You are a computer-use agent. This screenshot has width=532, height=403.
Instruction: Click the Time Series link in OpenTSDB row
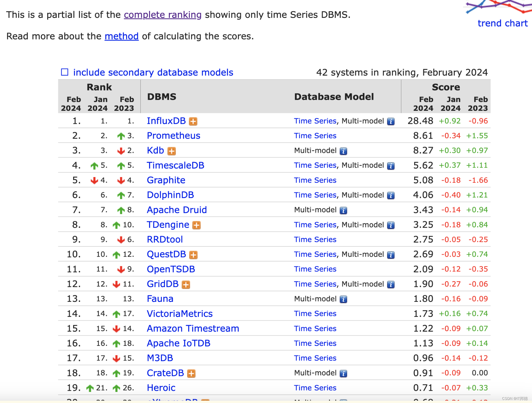[x=315, y=269]
